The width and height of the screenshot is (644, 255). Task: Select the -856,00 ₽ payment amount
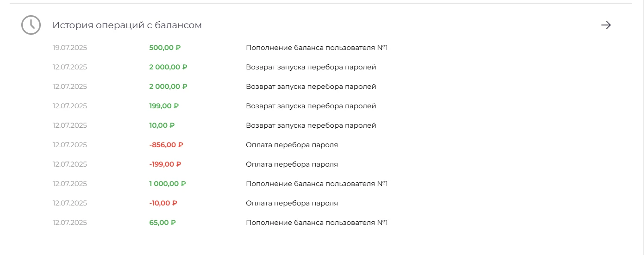pyautogui.click(x=166, y=145)
